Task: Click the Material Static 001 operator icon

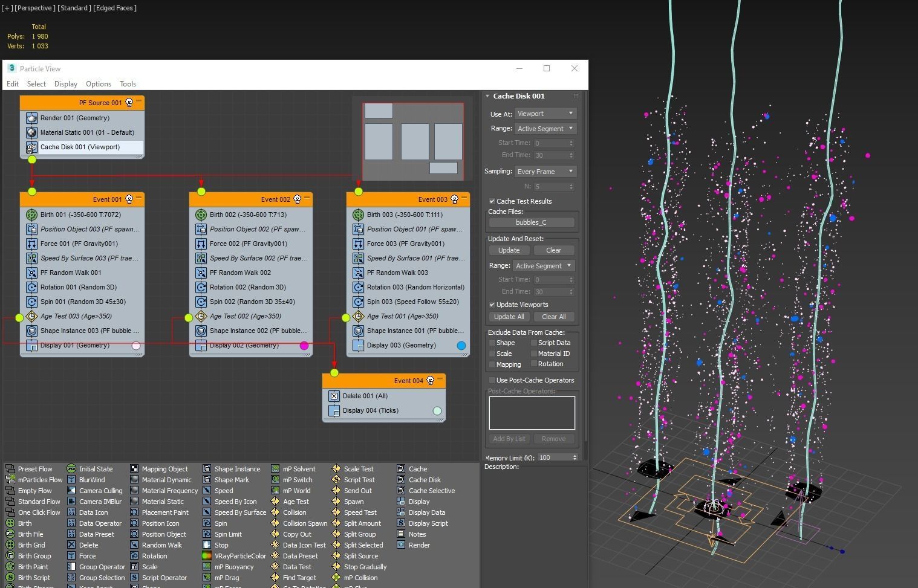Action: [x=31, y=132]
